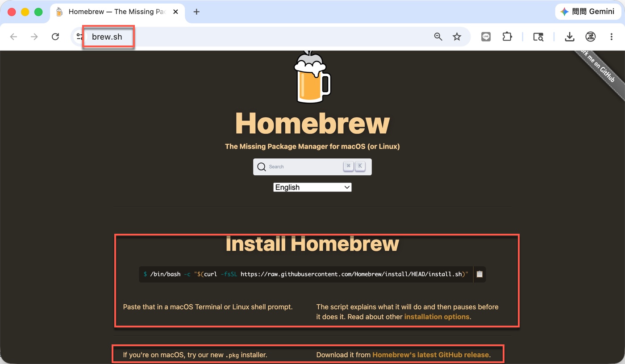The image size is (625, 364).
Task: Click 'Paste that in a macOS Terminal' text
Action: coord(208,307)
